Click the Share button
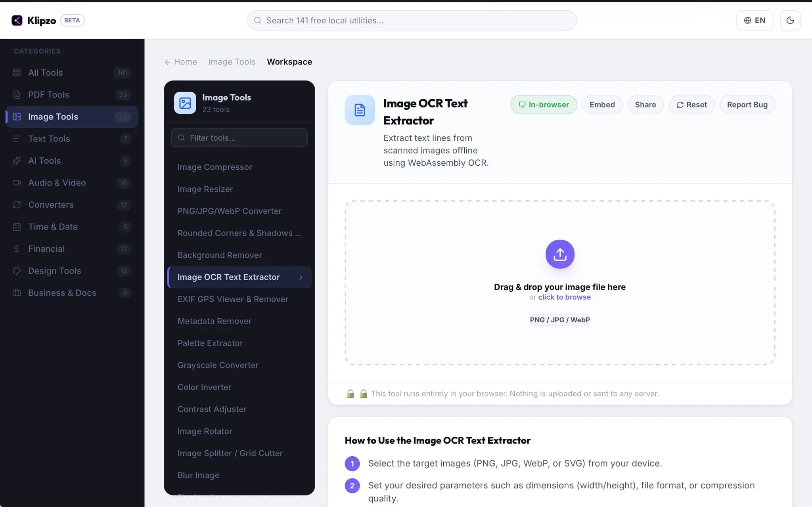 click(x=645, y=105)
